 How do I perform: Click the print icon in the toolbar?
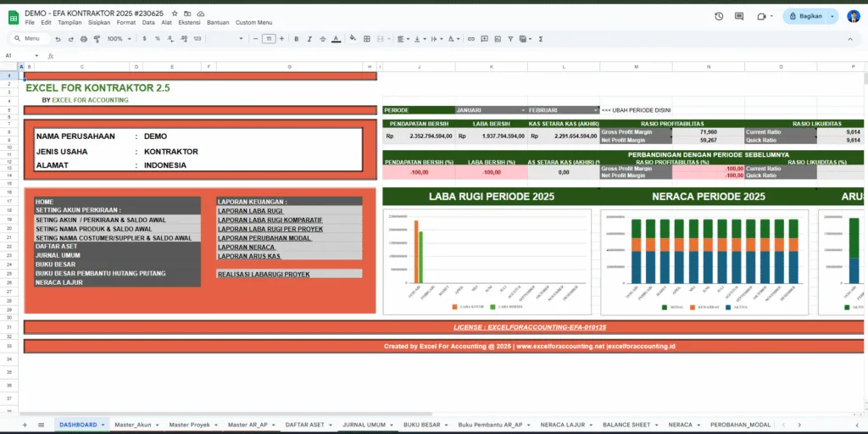(x=82, y=39)
